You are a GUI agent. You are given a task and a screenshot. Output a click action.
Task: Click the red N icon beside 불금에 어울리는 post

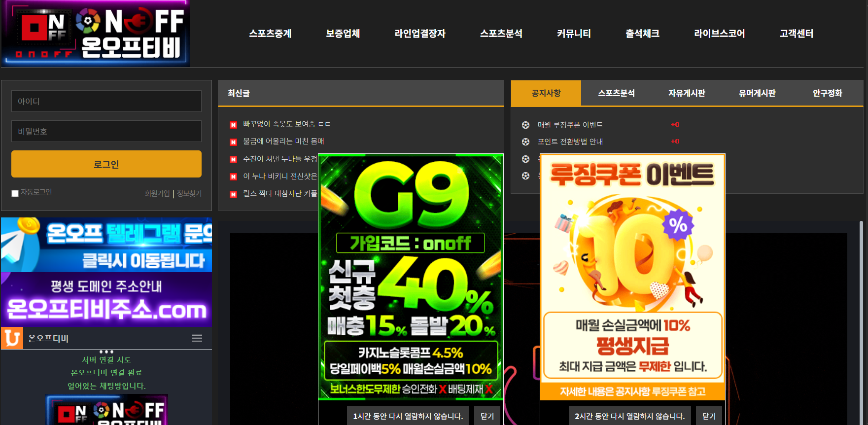coord(234,142)
